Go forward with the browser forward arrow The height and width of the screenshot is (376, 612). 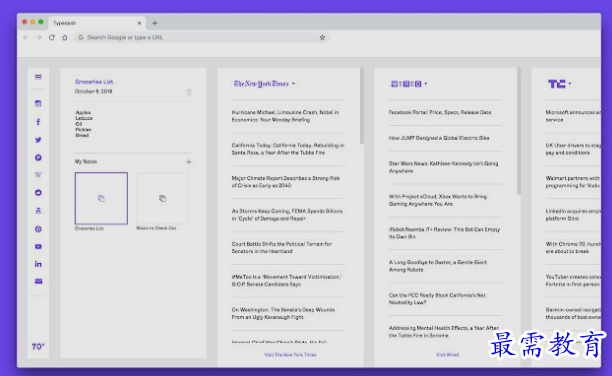click(x=39, y=37)
